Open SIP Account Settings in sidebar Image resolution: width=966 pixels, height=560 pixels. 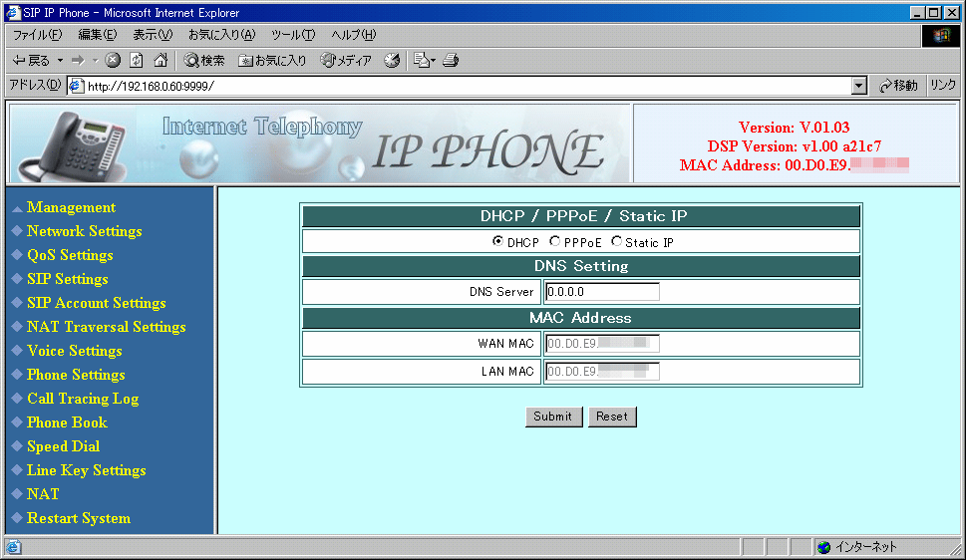click(x=96, y=303)
